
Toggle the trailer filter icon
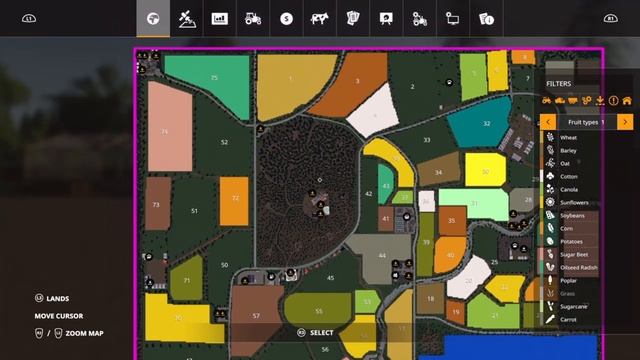coord(573,100)
